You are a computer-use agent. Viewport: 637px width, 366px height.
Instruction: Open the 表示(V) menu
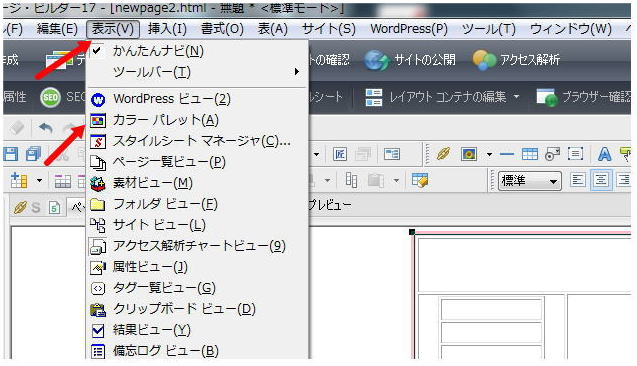(113, 29)
